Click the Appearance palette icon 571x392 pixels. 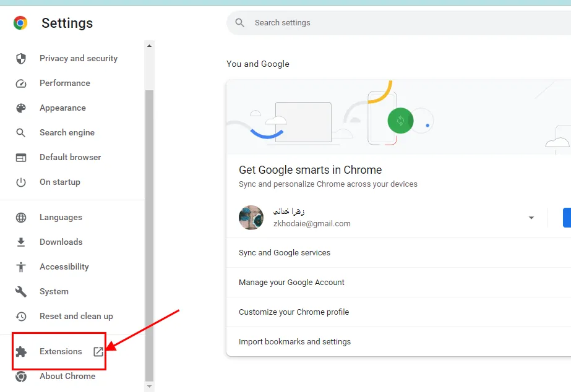(21, 108)
